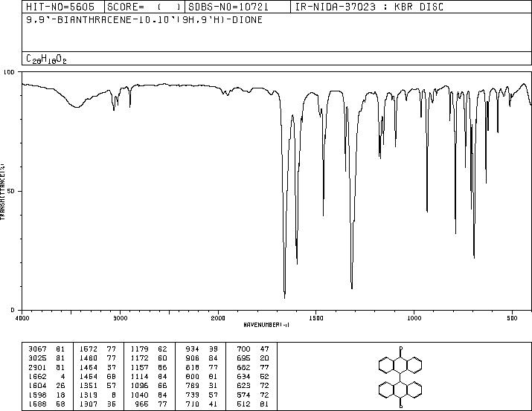Image resolution: width=532 pixels, height=411 pixels.
Task: Click the 710 peak table entry
Action: [x=193, y=404]
